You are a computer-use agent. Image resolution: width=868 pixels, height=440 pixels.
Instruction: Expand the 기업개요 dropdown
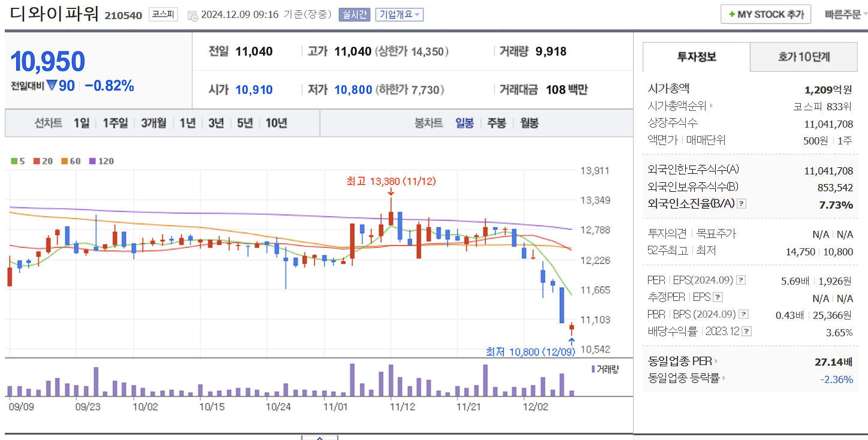tap(399, 14)
